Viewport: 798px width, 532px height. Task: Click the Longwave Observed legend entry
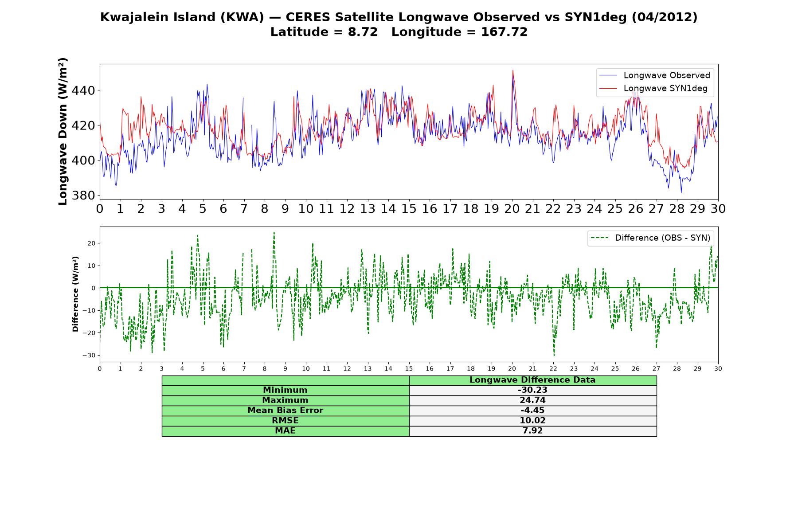(654, 75)
